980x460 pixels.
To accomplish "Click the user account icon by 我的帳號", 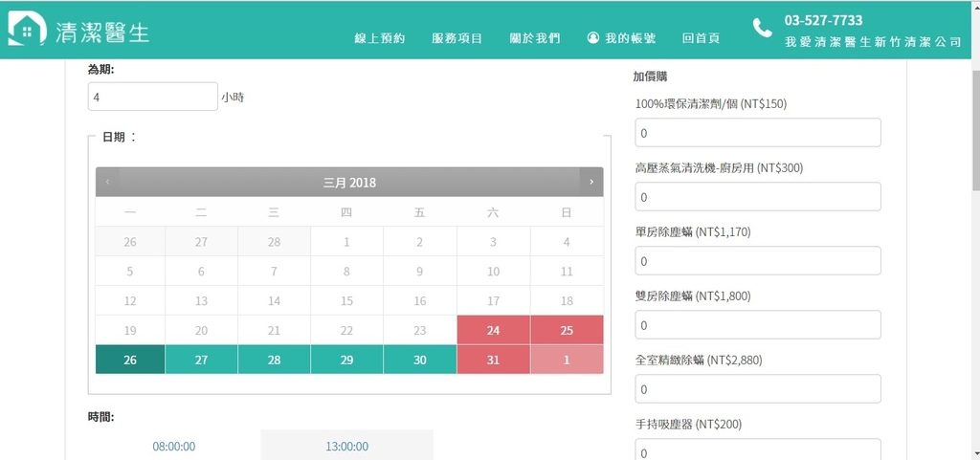I will (593, 38).
